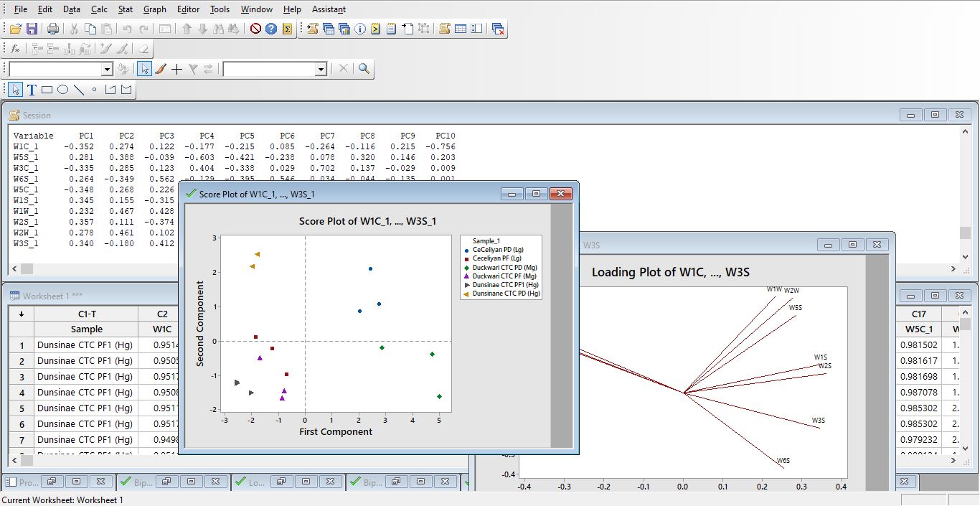Image resolution: width=980 pixels, height=506 pixels.
Task: Activate Crosshairs mode plus icon
Action: click(176, 69)
